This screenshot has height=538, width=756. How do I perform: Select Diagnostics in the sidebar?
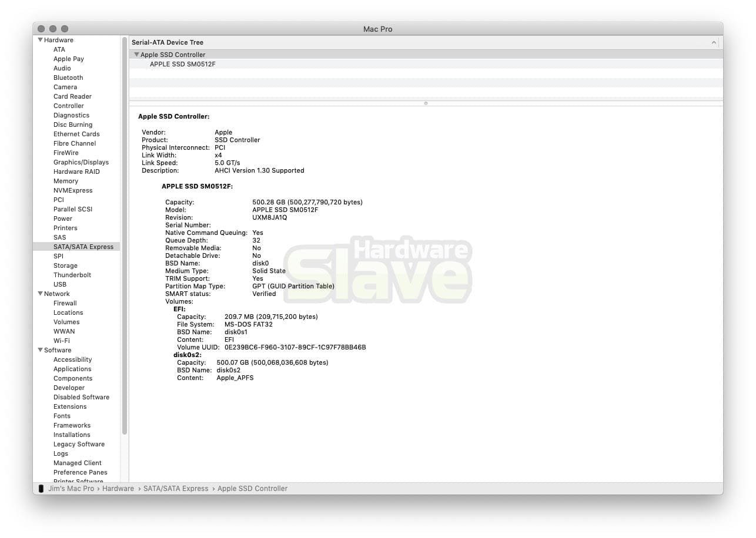[72, 115]
